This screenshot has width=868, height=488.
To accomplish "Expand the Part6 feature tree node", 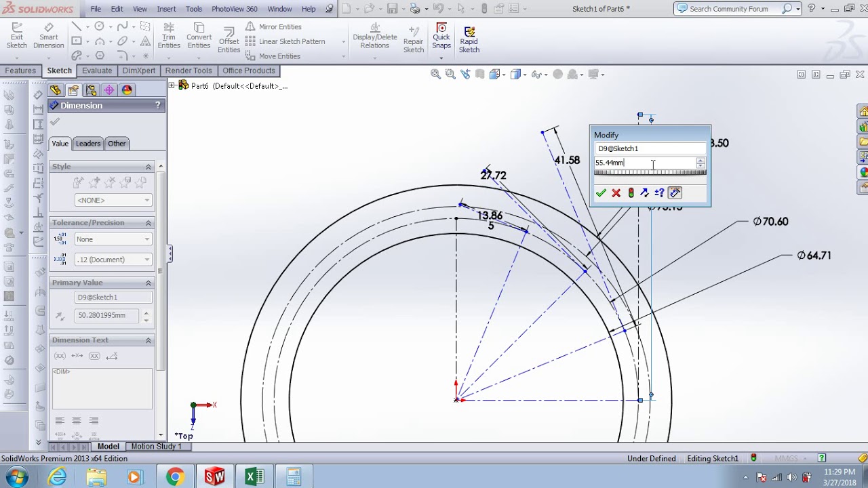I will [172, 85].
